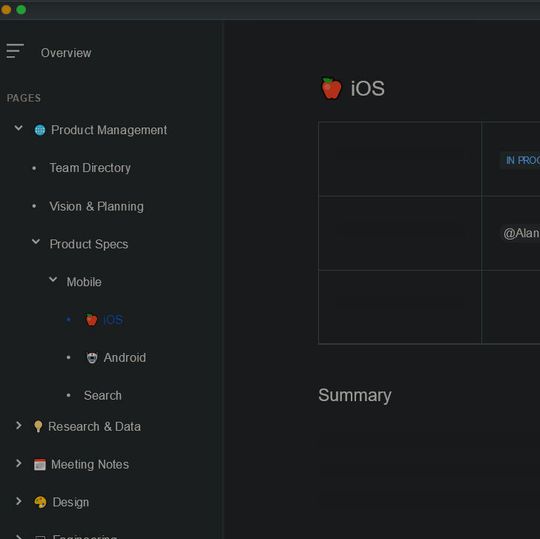Open the Android page
The width and height of the screenshot is (540, 539).
click(x=125, y=358)
